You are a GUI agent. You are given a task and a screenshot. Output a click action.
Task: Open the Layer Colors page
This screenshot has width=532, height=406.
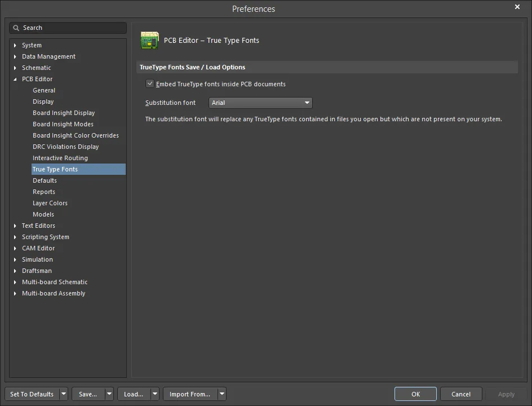coord(50,203)
